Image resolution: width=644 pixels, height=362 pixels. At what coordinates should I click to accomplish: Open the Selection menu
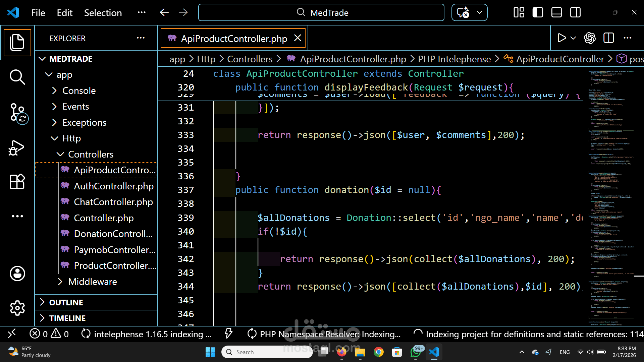pyautogui.click(x=103, y=13)
